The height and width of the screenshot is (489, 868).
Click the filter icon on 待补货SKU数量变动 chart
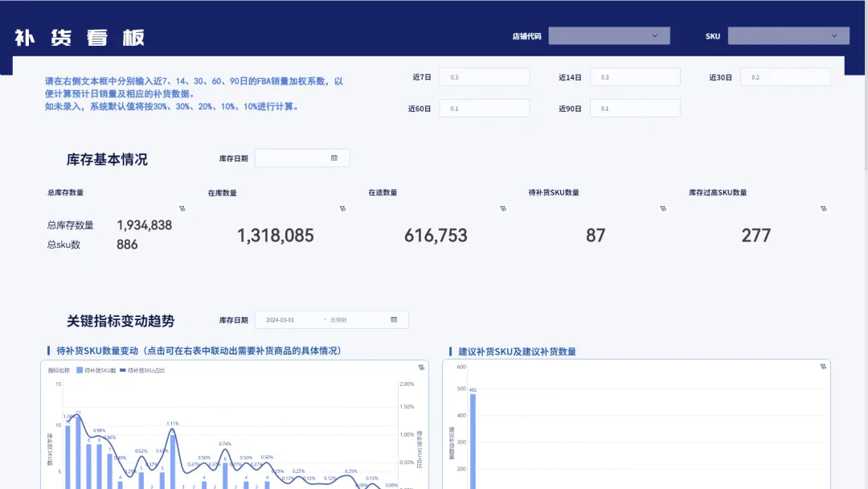point(421,368)
